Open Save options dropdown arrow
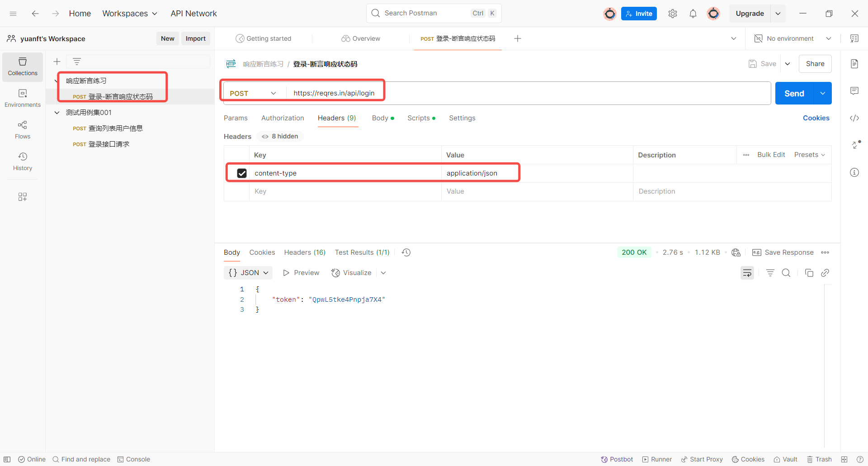 coord(788,64)
